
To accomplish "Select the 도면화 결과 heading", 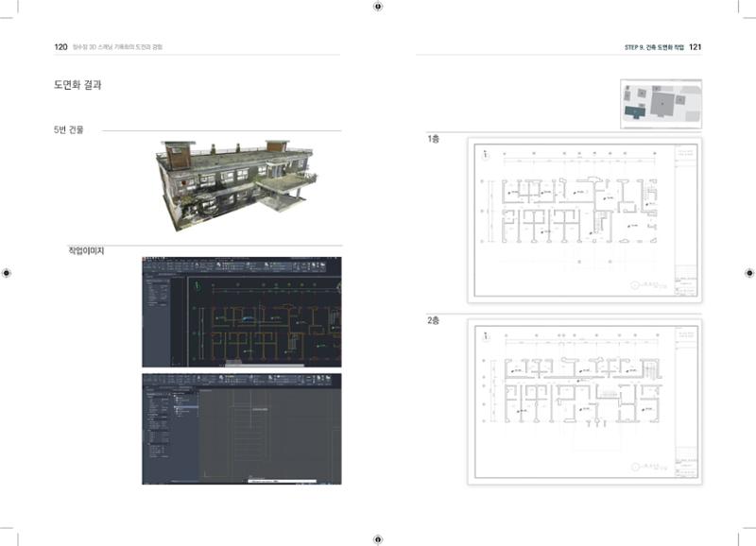I will pyautogui.click(x=77, y=85).
